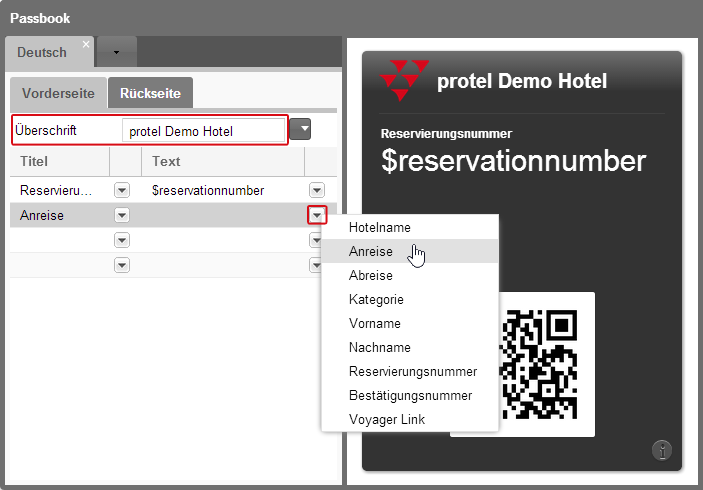Viewport: 703px width, 490px height.
Task: Open title dropdown in Anreise row
Action: tap(122, 215)
